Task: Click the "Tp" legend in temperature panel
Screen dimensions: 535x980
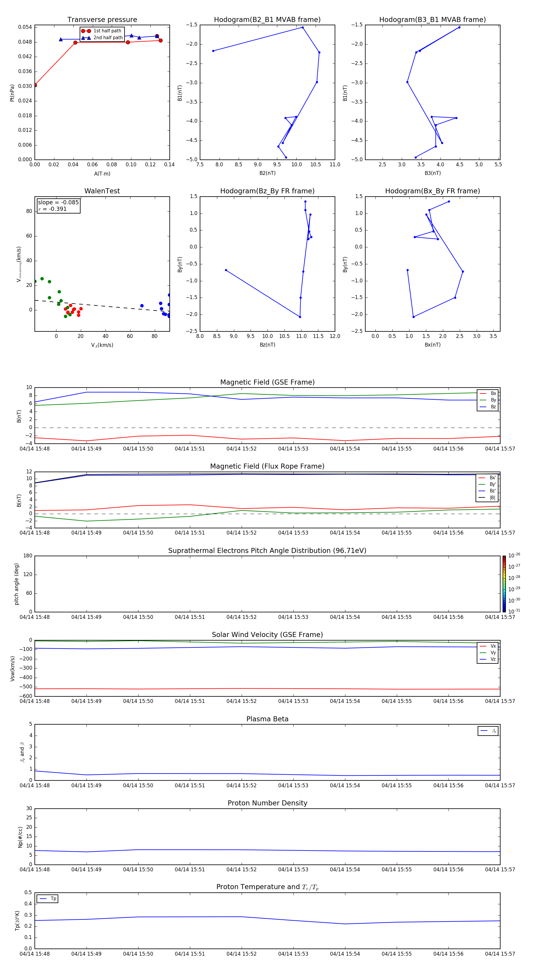Action: [48, 899]
